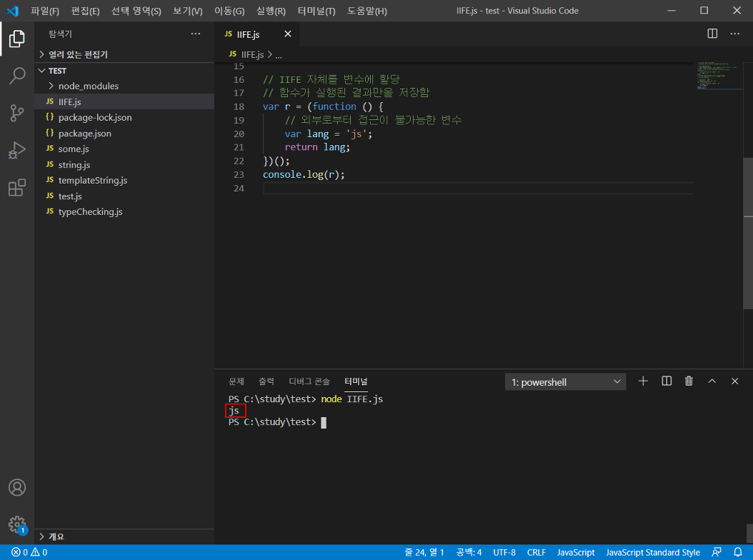Select the 터미널 panel tab
This screenshot has height=560, width=753.
[356, 381]
